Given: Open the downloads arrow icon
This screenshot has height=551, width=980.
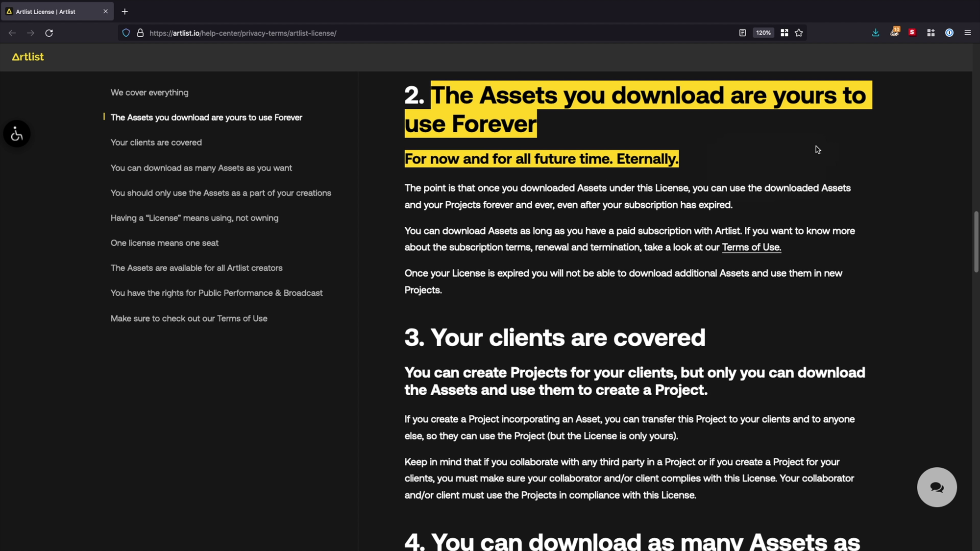Looking at the screenshot, I should click(x=876, y=33).
